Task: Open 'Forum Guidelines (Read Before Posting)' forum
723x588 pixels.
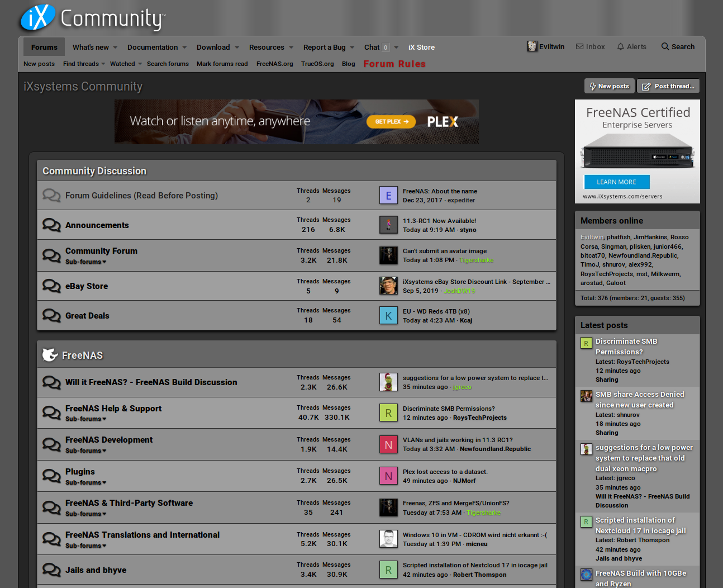Action: pyautogui.click(x=141, y=196)
